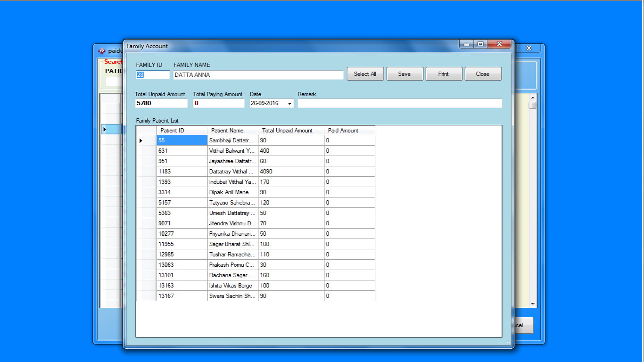This screenshot has height=362, width=644.
Task: Click patient name Sambhaji Dattatr...
Action: [x=233, y=140]
